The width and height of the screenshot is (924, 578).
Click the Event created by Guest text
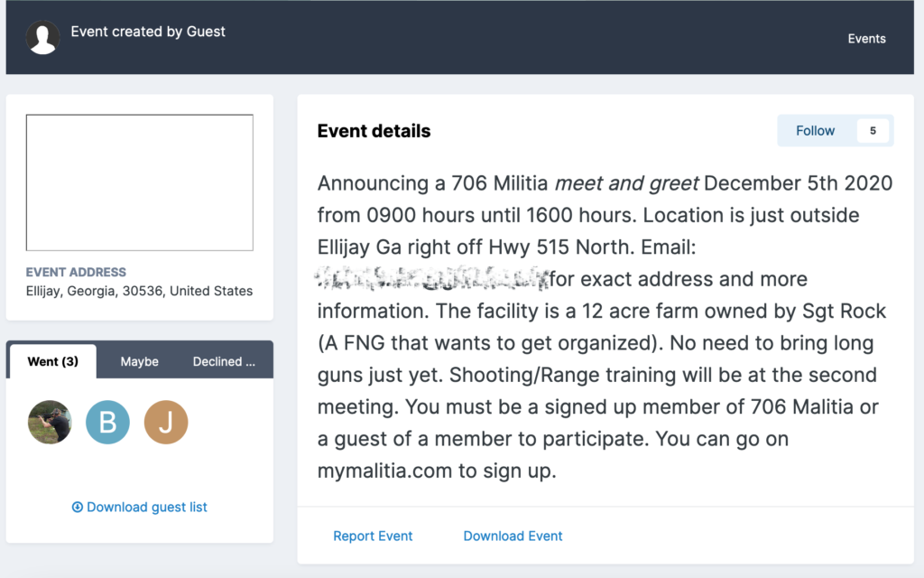[148, 32]
